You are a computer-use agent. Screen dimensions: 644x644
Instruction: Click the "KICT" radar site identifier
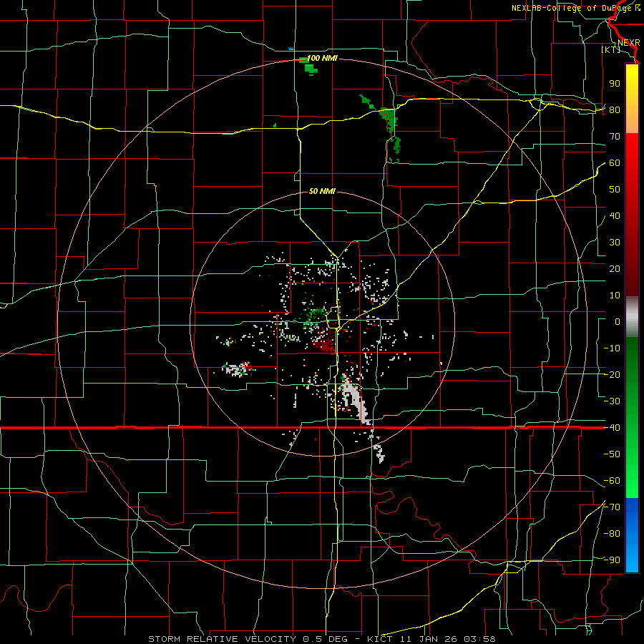click(379, 639)
